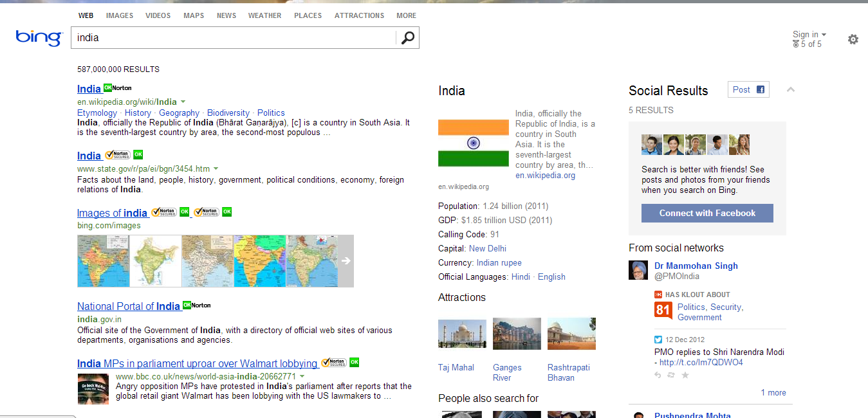Click the rewards medal icon beside 5 of 5
868x418 pixels.
(x=796, y=44)
